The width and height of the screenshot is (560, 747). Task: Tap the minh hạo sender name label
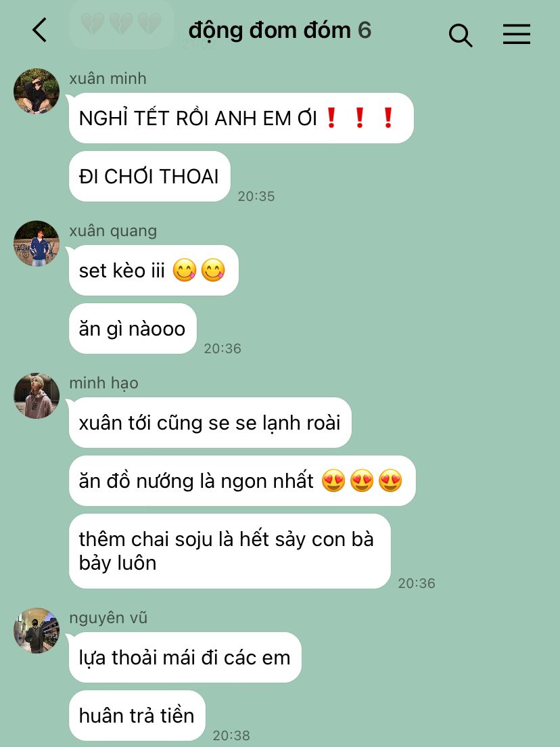103,383
